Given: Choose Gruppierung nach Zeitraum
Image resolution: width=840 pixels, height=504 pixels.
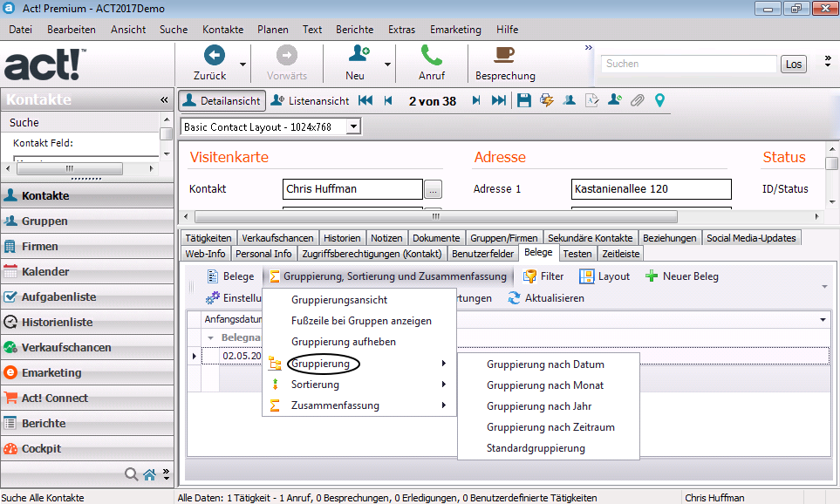Looking at the screenshot, I should click(x=549, y=427).
